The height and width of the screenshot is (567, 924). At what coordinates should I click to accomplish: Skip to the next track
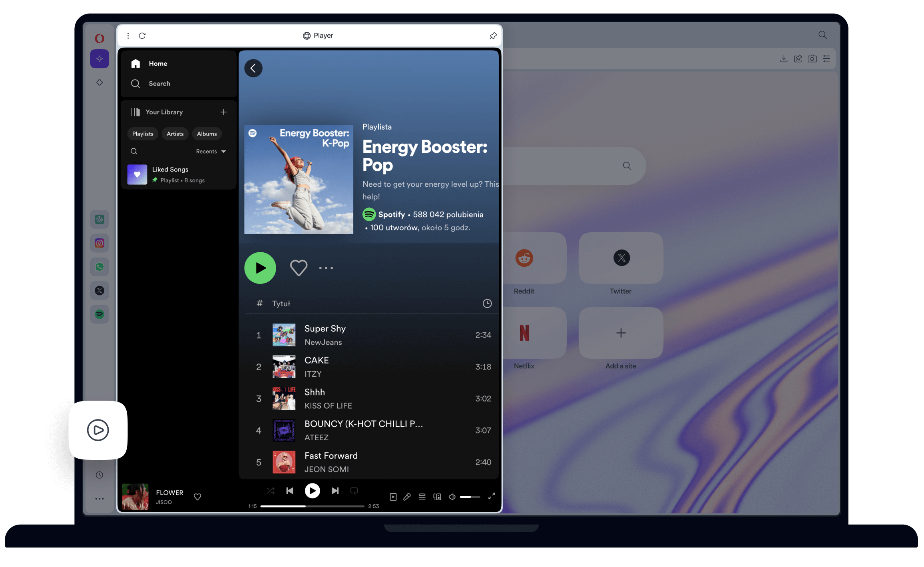pos(335,491)
